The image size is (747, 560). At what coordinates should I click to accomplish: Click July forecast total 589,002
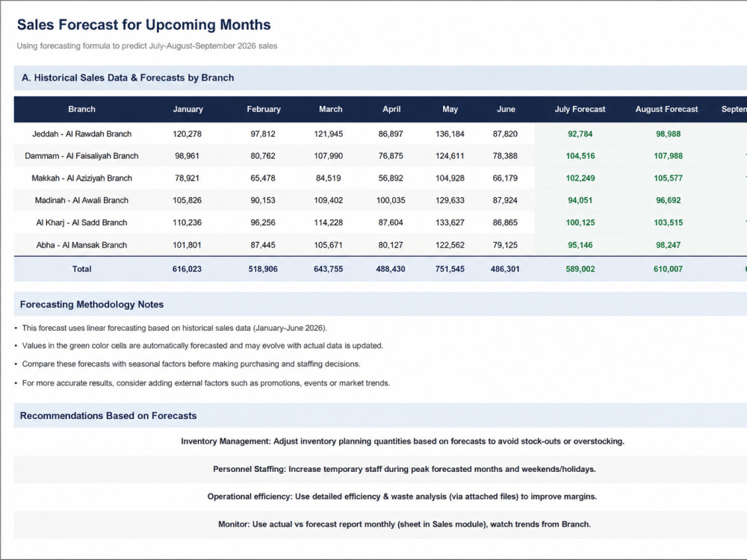tap(580, 269)
